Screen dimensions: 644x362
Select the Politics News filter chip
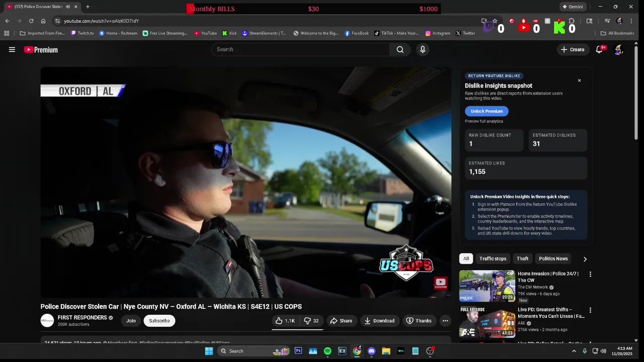point(553,259)
